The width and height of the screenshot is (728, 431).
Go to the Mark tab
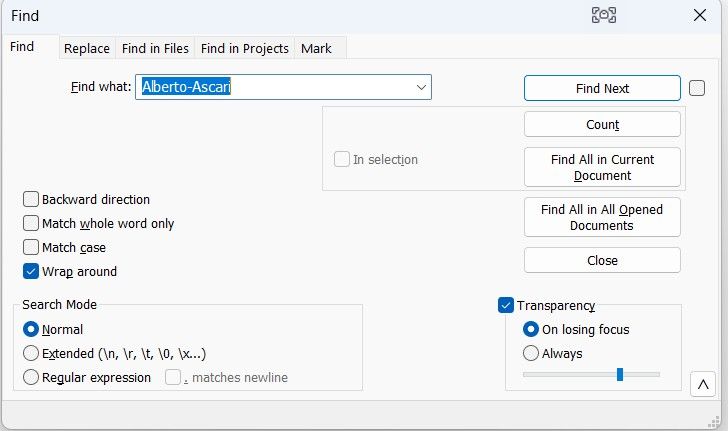(x=316, y=48)
